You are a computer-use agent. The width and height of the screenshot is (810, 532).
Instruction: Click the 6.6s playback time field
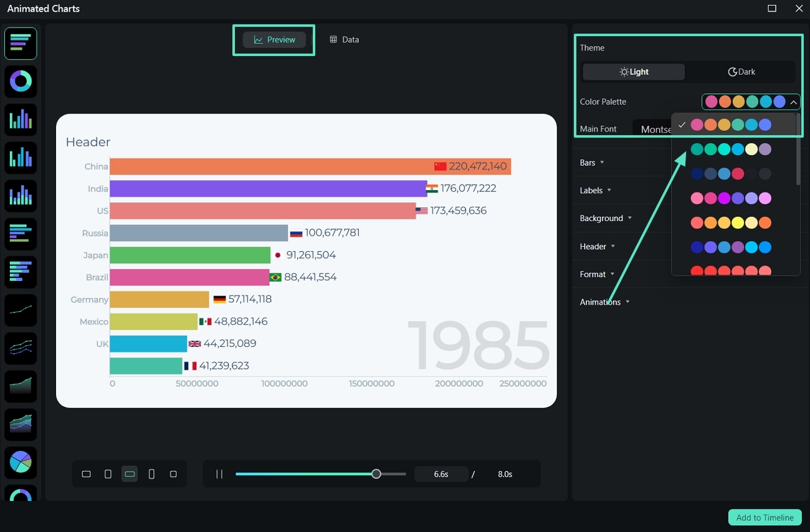tap(441, 473)
